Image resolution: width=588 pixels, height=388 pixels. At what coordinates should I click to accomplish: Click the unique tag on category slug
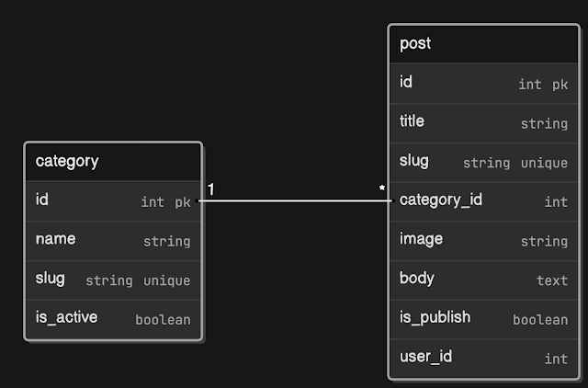[167, 281]
